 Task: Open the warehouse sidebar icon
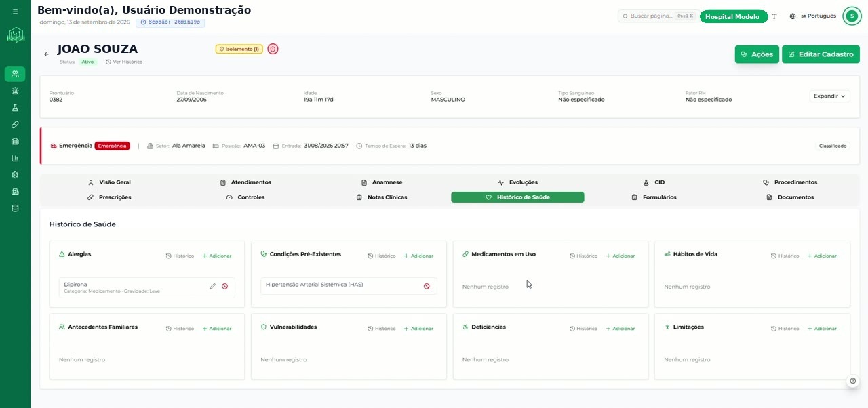15,142
